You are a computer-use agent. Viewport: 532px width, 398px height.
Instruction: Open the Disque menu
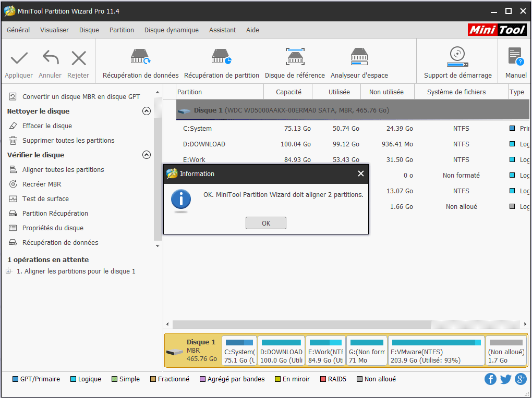(x=89, y=30)
